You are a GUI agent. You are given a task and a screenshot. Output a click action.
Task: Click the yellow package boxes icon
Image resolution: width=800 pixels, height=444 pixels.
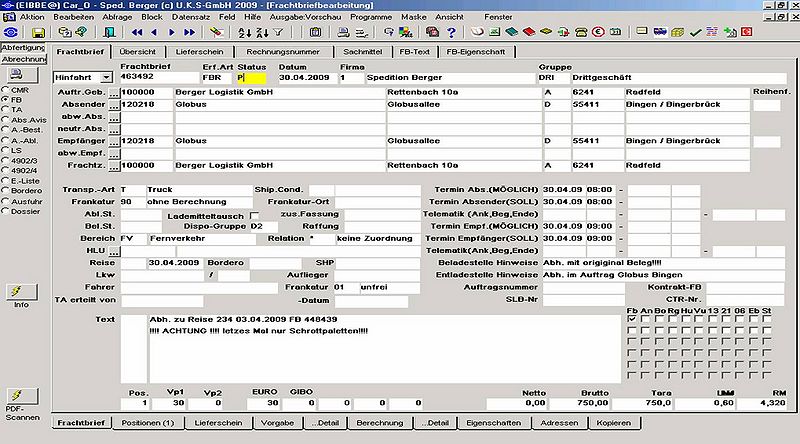click(x=678, y=32)
